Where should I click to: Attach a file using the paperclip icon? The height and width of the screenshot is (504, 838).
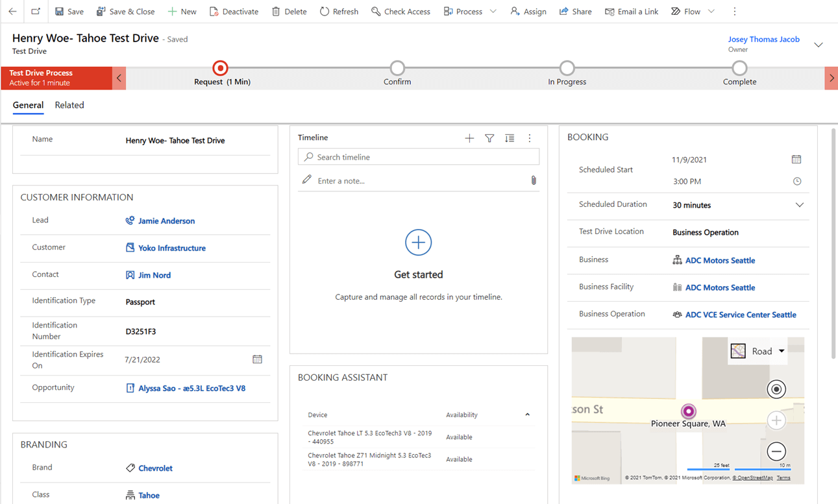534,180
